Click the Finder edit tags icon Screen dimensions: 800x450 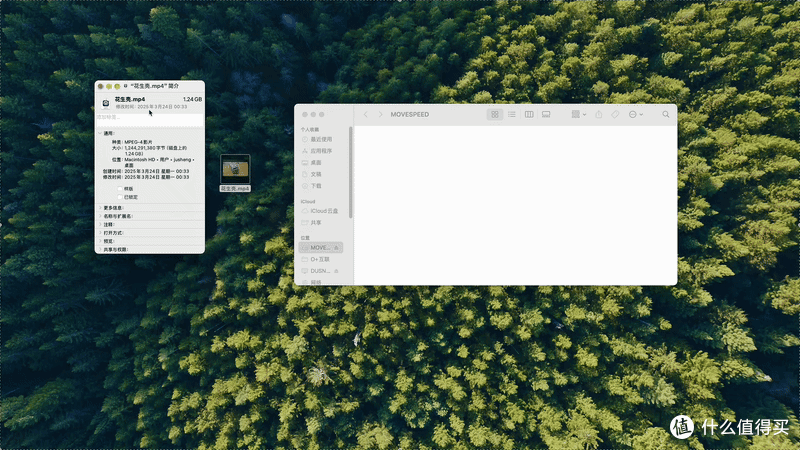(615, 114)
